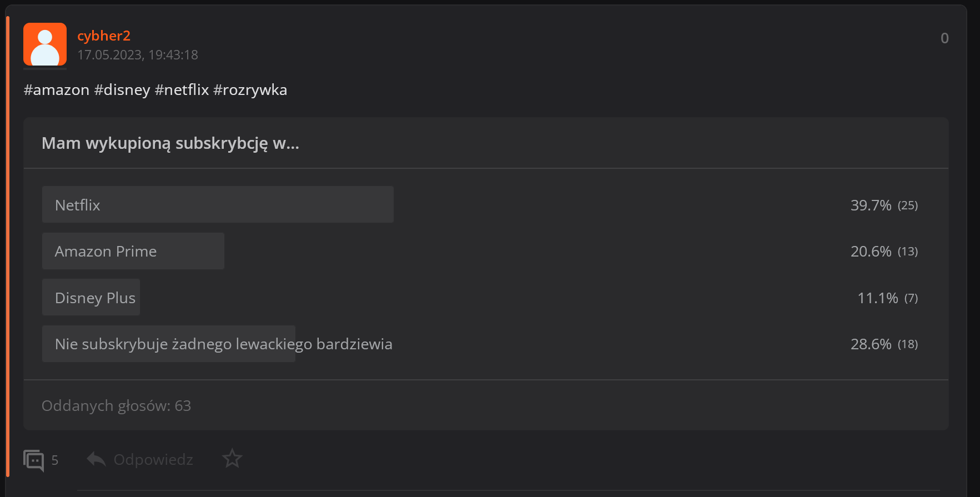The image size is (980, 497).
Task: Open the comments speech bubble icon
Action: coord(33,460)
